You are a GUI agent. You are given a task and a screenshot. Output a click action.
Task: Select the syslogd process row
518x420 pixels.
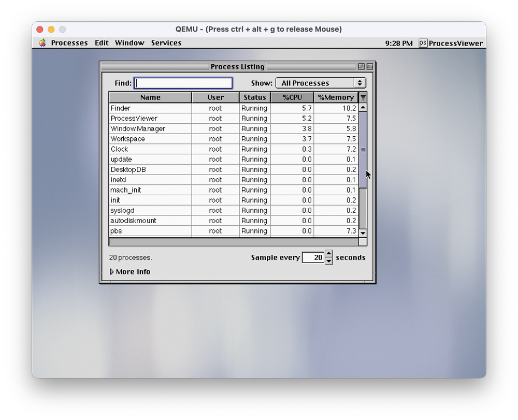pyautogui.click(x=234, y=211)
